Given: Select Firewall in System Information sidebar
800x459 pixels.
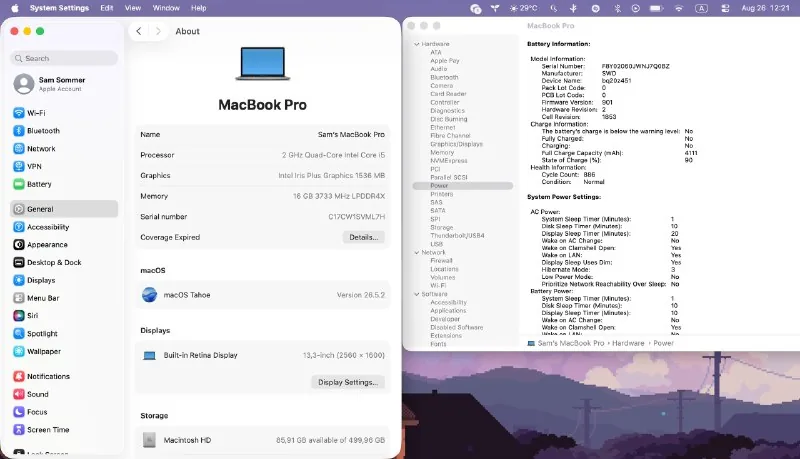Looking at the screenshot, I should pos(441,261).
